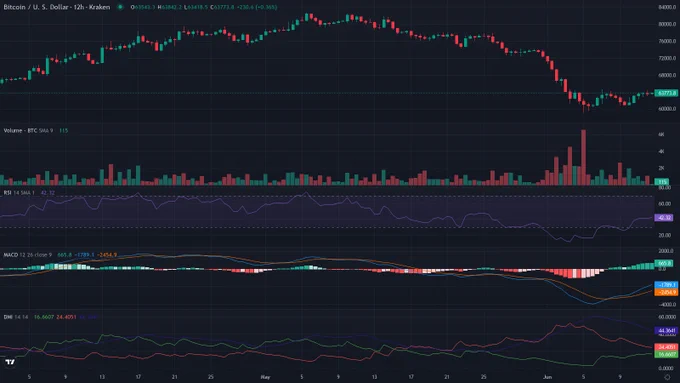The image size is (680, 383).
Task: Click the current price label 63773.8 on axis
Action: pos(666,93)
